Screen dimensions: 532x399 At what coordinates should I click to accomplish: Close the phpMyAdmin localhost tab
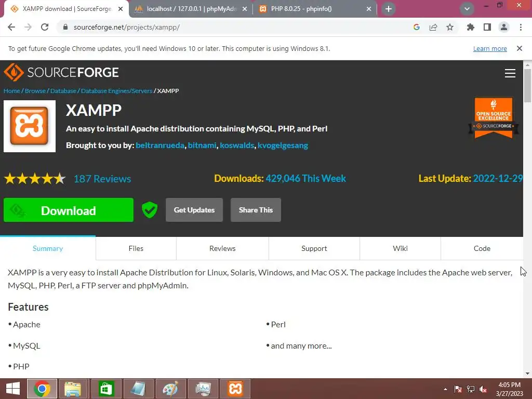(245, 9)
